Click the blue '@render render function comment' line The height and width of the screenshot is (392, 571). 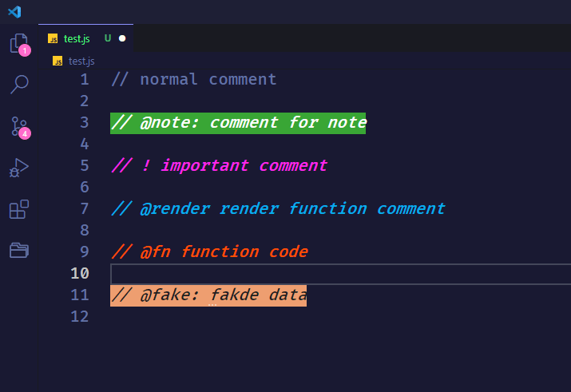pos(278,208)
